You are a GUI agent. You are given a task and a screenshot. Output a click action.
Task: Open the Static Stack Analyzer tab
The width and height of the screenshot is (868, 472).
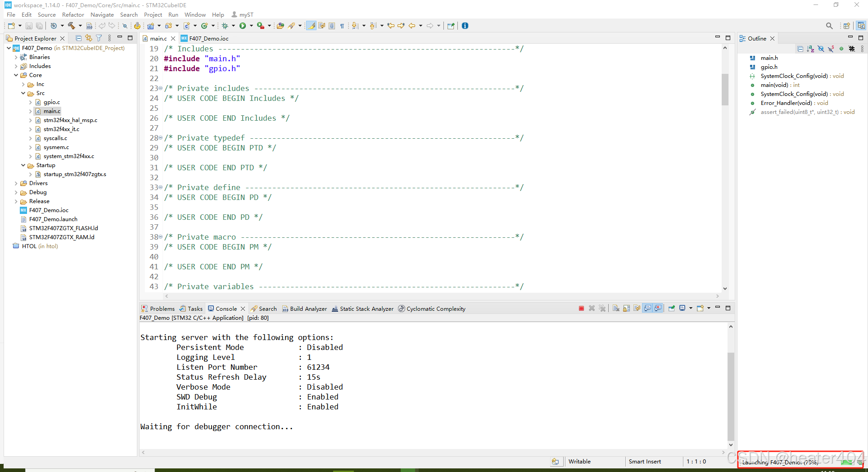[362, 309]
